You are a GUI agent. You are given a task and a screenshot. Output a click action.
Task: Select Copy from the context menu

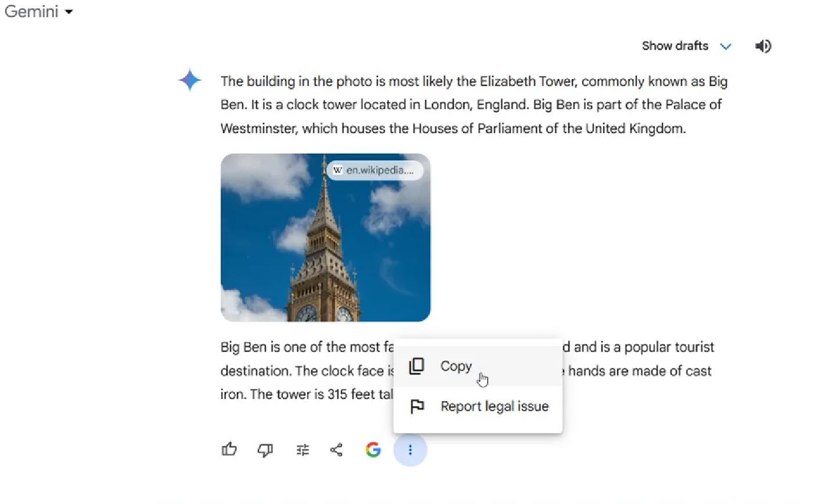[x=478, y=366]
